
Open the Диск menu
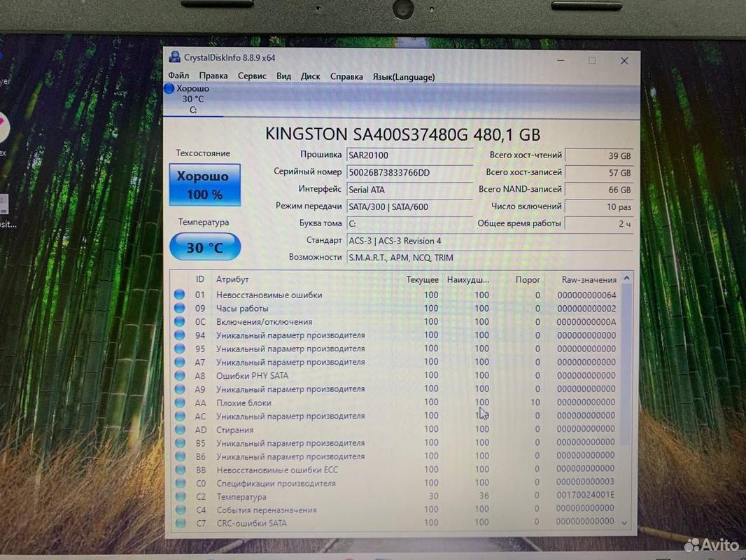pos(310,76)
